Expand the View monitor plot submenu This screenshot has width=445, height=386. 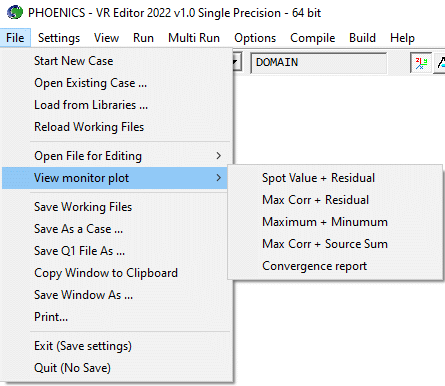[x=115, y=178]
